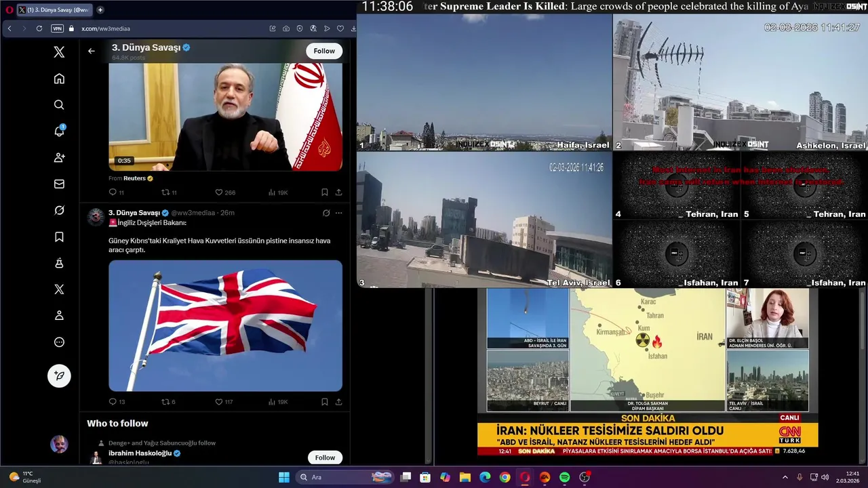Open the @ww3mediaa handle on flag post
Image resolution: width=868 pixels, height=488 pixels.
[x=193, y=213]
